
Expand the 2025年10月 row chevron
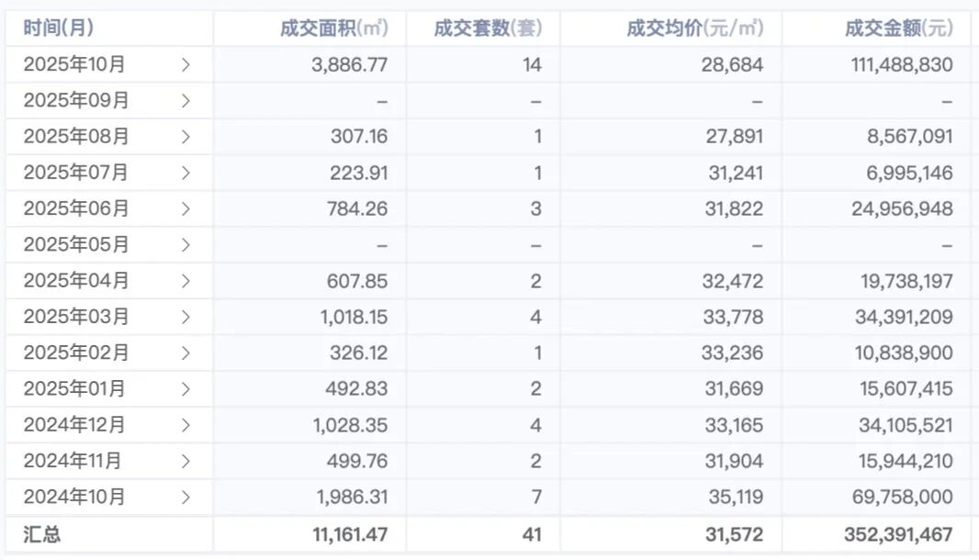[186, 65]
